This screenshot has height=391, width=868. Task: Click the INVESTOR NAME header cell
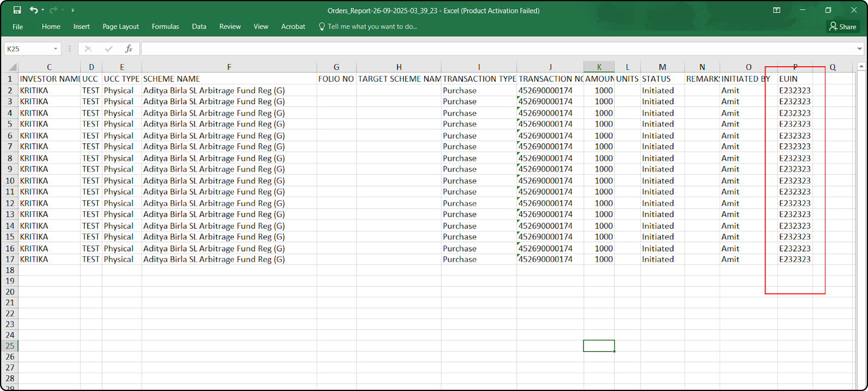click(49, 79)
